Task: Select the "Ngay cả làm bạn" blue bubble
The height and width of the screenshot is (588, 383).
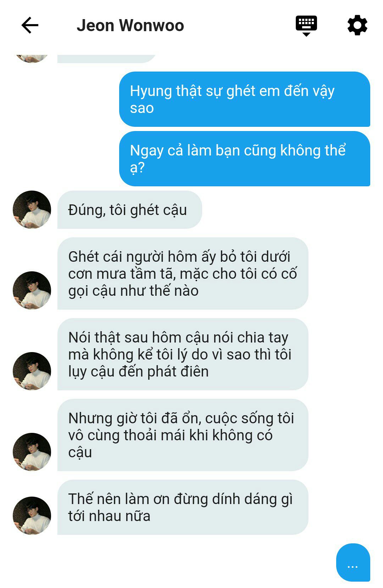Action: (245, 159)
